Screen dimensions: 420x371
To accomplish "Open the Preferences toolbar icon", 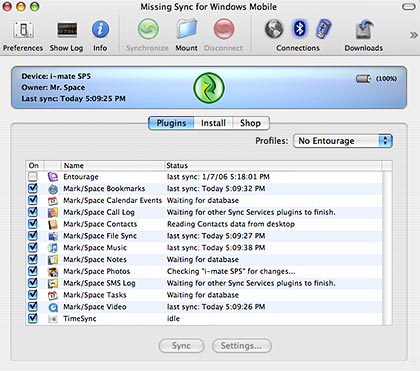I will 23,29.
